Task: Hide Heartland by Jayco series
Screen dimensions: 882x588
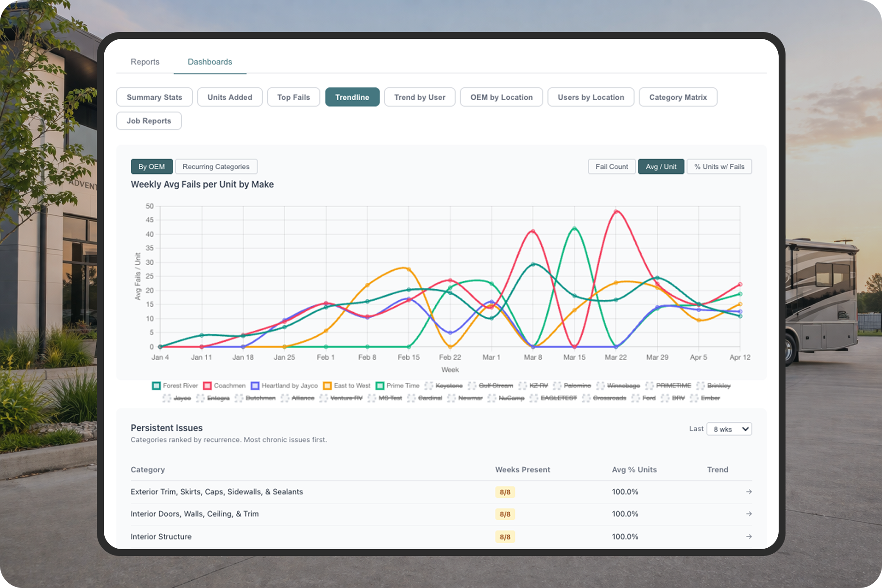Action: [x=284, y=385]
